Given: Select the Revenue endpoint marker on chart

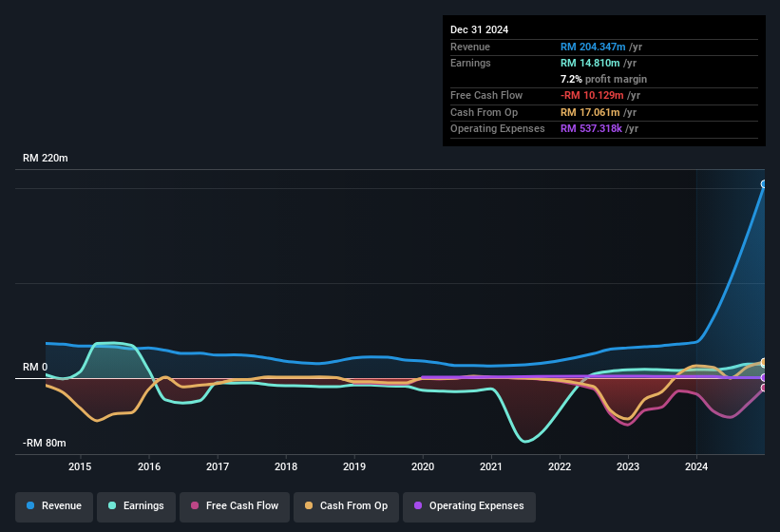Looking at the screenshot, I should (x=764, y=184).
